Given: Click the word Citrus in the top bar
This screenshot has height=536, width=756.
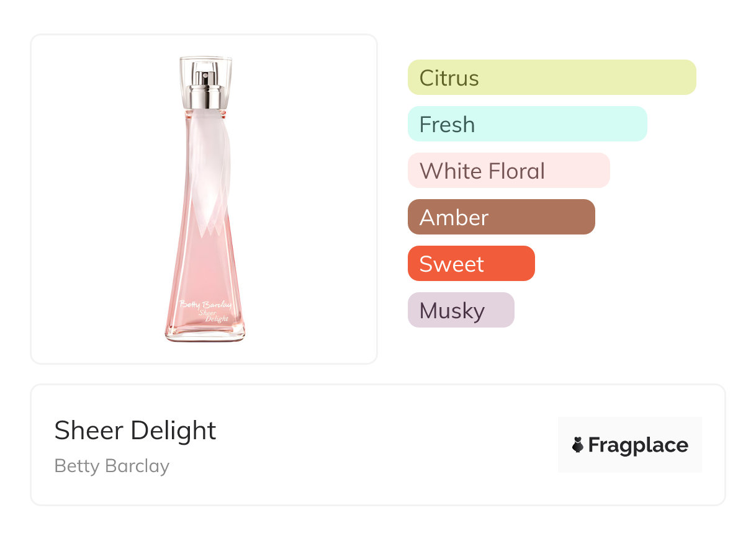Looking at the screenshot, I should [449, 78].
